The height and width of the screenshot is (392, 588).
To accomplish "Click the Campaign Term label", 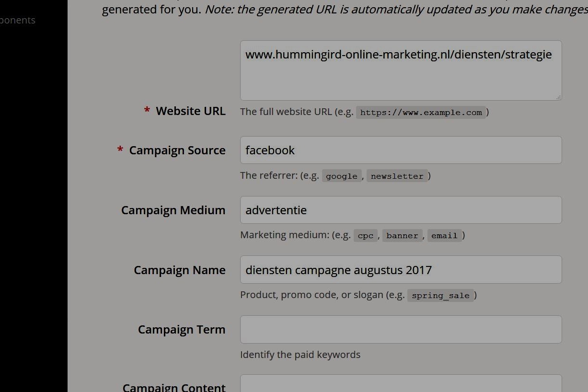I will pyautogui.click(x=181, y=330).
